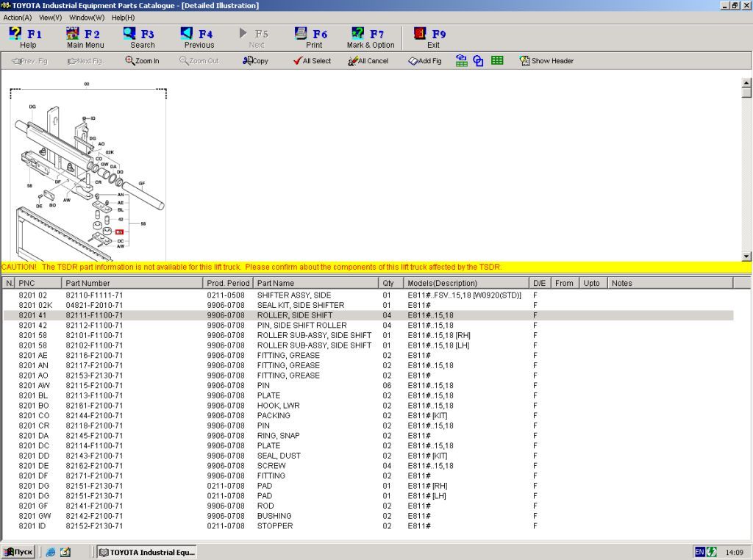Zoom In on the illustration
Viewport: 753px width, 560px height.
coord(142,61)
